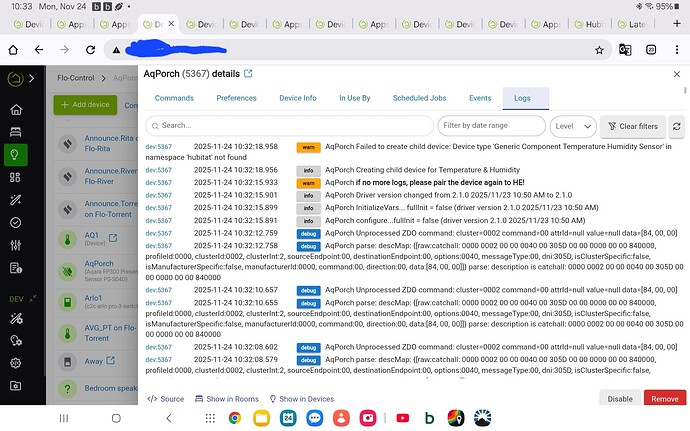Select the Announce.Rita device row
Image resolution: width=690 pixels, height=431 pixels.
[96, 144]
